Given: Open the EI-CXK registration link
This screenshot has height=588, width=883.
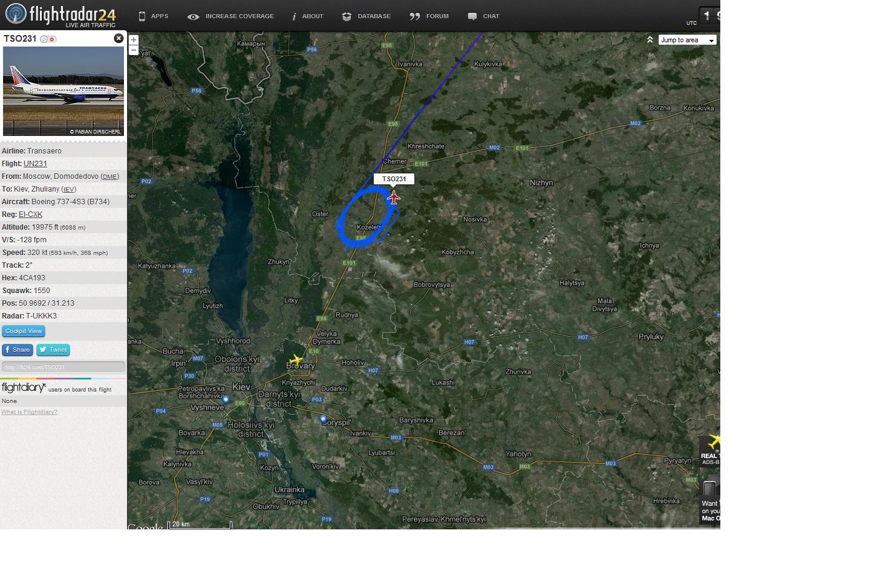Looking at the screenshot, I should click(x=30, y=215).
